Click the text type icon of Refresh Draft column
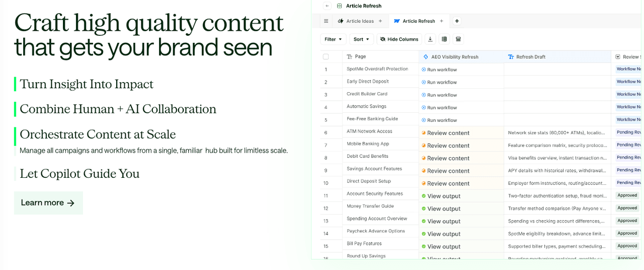This screenshot has height=270, width=644. point(511,57)
